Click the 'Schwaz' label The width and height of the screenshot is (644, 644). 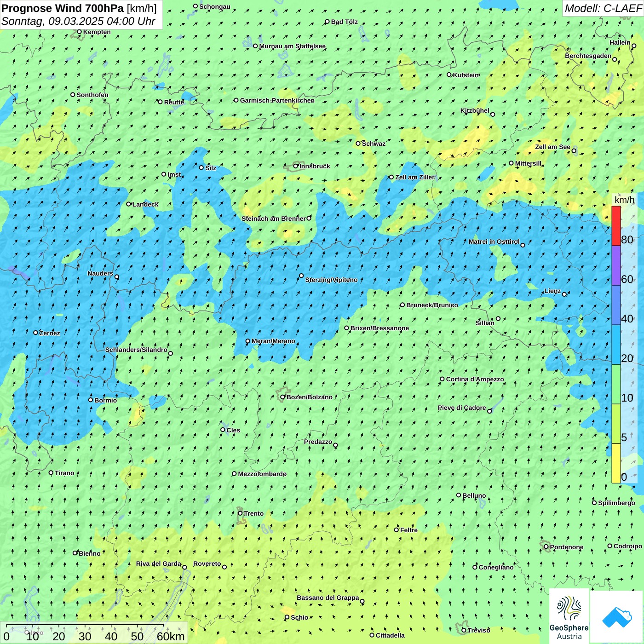(374, 144)
